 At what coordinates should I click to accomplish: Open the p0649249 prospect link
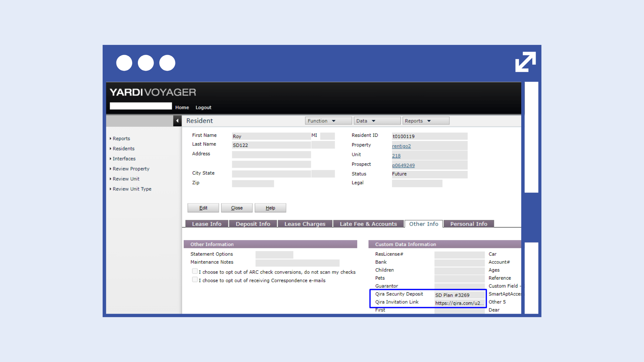point(403,166)
